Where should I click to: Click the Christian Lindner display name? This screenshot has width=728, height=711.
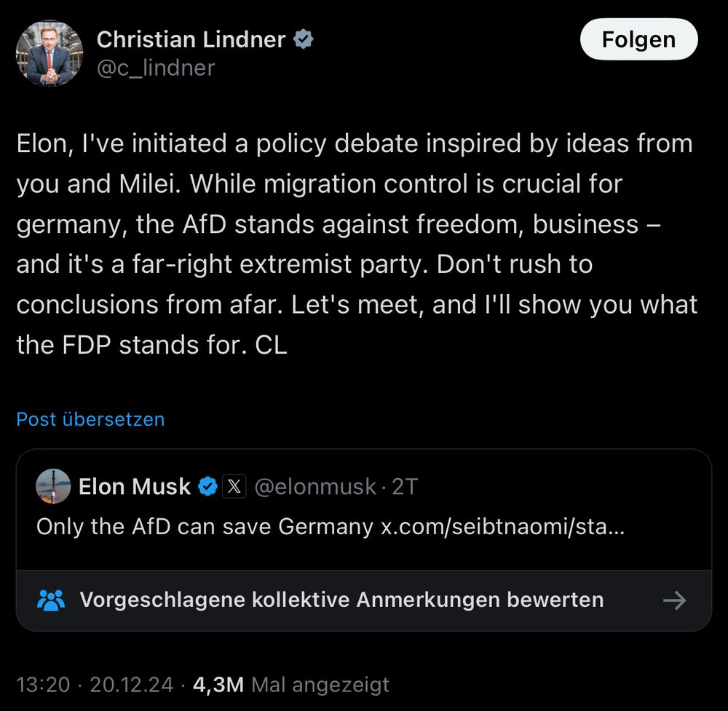[191, 39]
